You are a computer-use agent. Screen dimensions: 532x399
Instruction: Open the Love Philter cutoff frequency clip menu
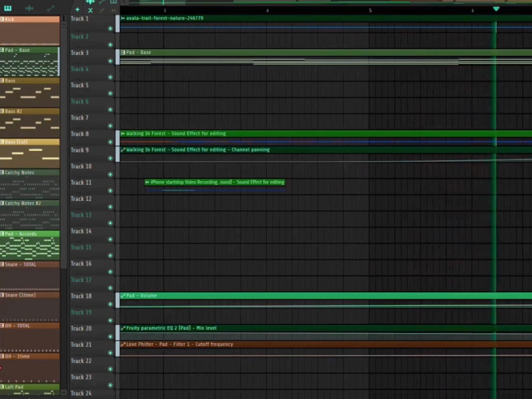(x=123, y=344)
